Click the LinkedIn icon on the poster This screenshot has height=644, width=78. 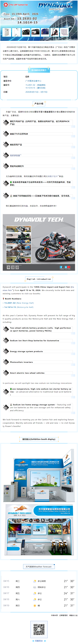66,267
